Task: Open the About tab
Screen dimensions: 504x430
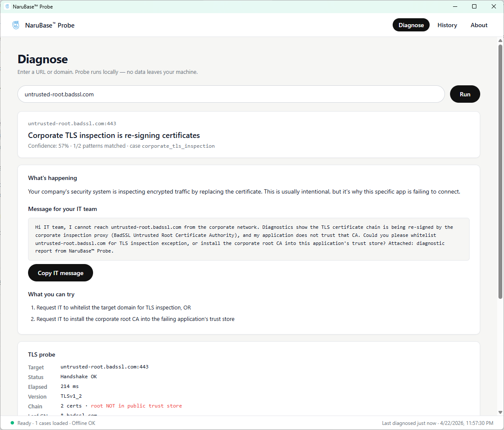Action: (479, 25)
